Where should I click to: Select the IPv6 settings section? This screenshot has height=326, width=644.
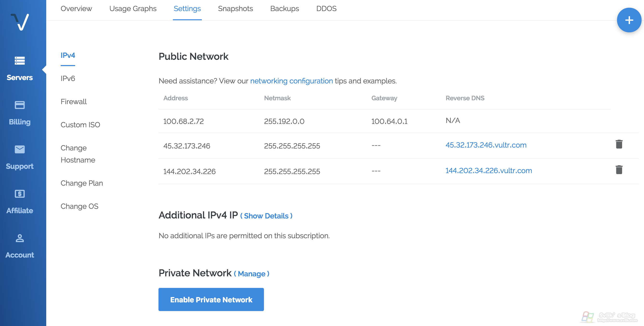click(x=68, y=79)
